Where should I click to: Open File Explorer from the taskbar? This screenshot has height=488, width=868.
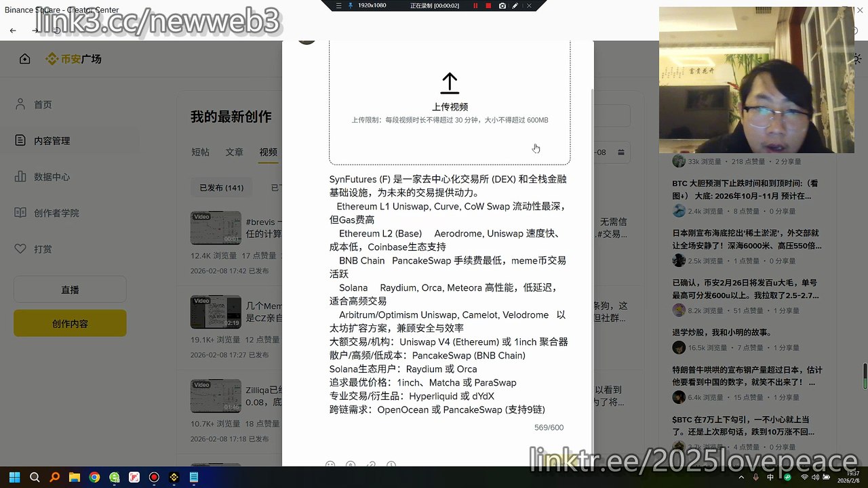(75, 477)
